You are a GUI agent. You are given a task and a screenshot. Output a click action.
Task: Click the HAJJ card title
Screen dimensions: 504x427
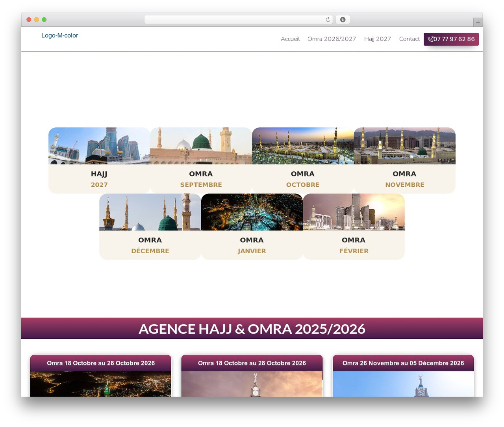99,174
